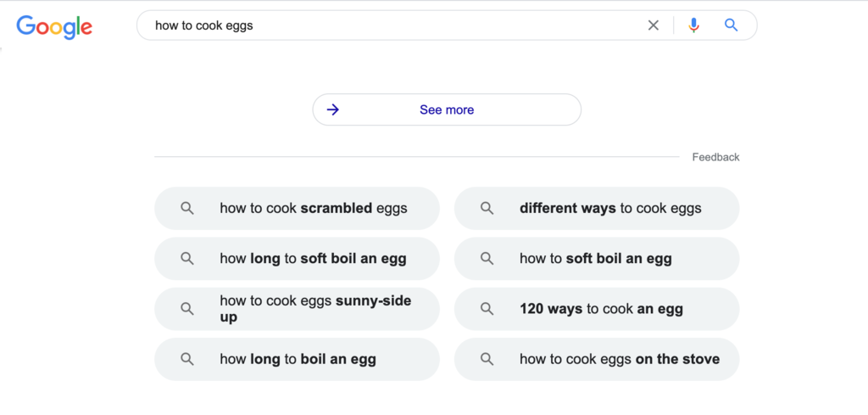
Task: Click the blue search magnifier icon
Action: click(x=732, y=25)
